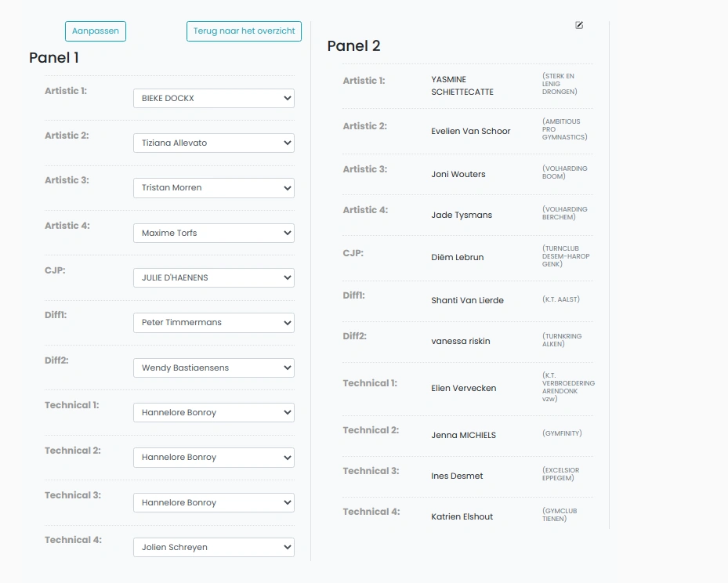Open Technical 4 dropdown showing Jolien Schreyen
This screenshot has width=728, height=583.
coord(214,547)
